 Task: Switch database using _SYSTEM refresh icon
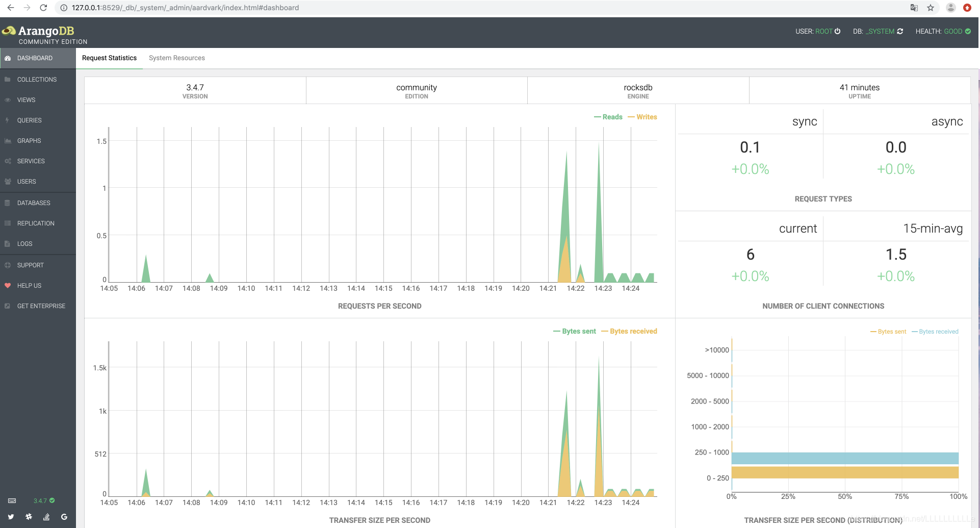[900, 31]
